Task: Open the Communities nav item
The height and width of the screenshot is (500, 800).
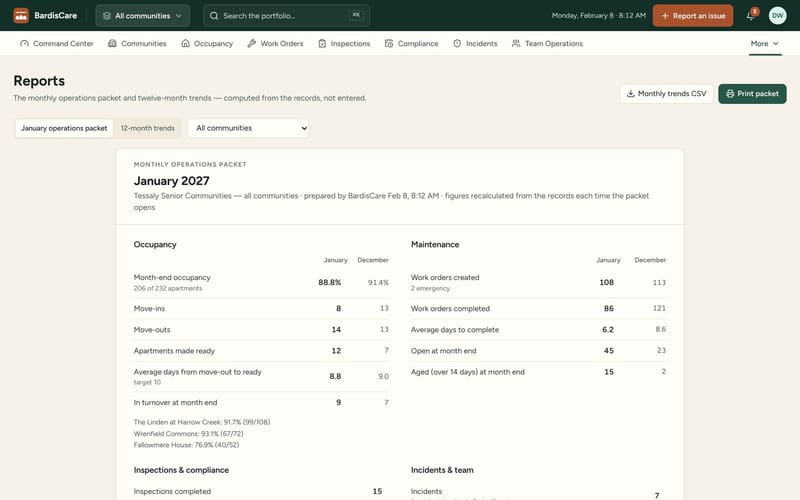Action: (137, 43)
